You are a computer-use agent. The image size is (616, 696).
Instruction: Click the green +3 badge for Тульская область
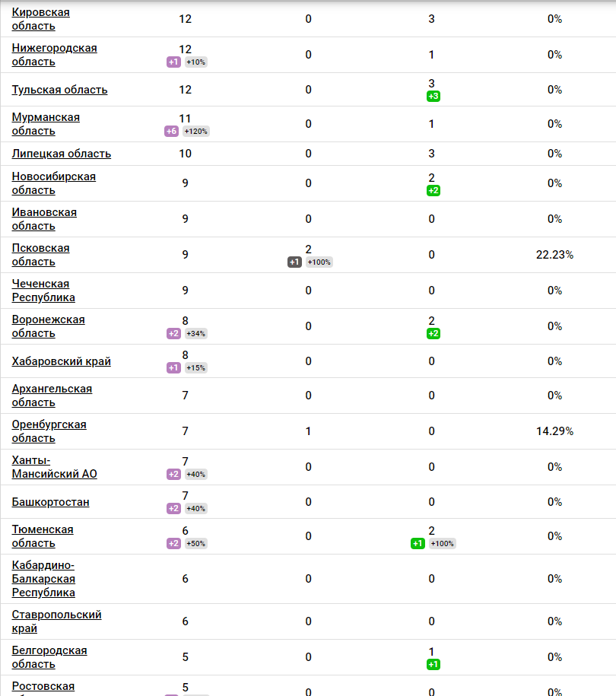coord(433,96)
